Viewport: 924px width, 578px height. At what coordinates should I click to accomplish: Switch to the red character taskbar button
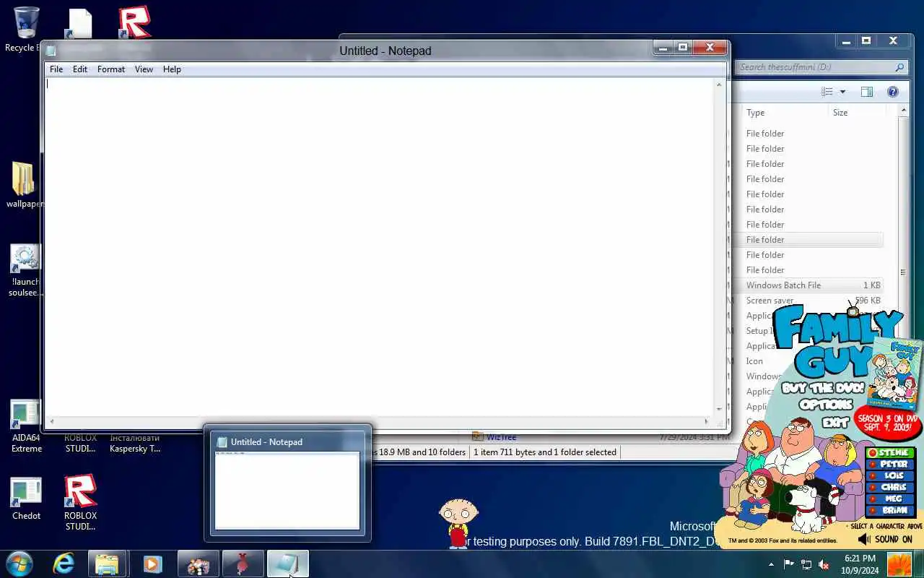coord(243,564)
